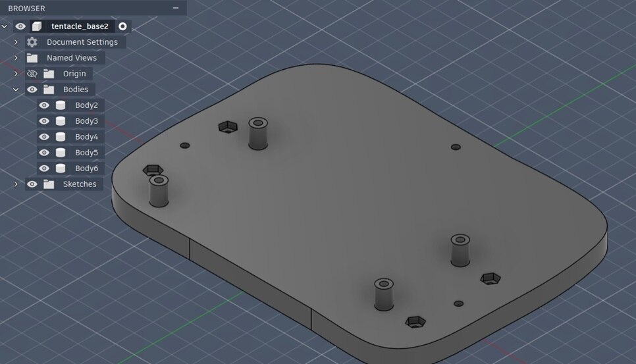The width and height of the screenshot is (636, 364).
Task: Click the Body2 cylinder icon
Action: (x=61, y=105)
